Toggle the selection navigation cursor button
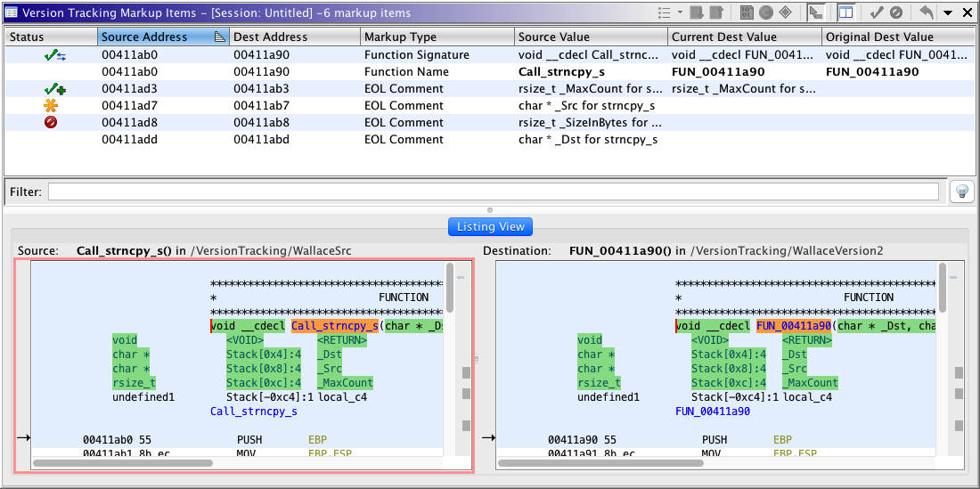 coord(815,12)
